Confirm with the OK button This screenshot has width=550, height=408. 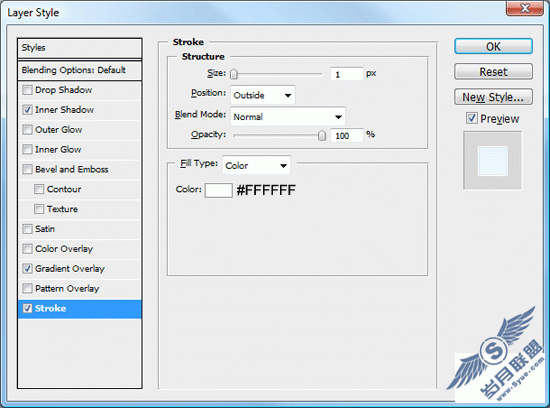pos(494,46)
